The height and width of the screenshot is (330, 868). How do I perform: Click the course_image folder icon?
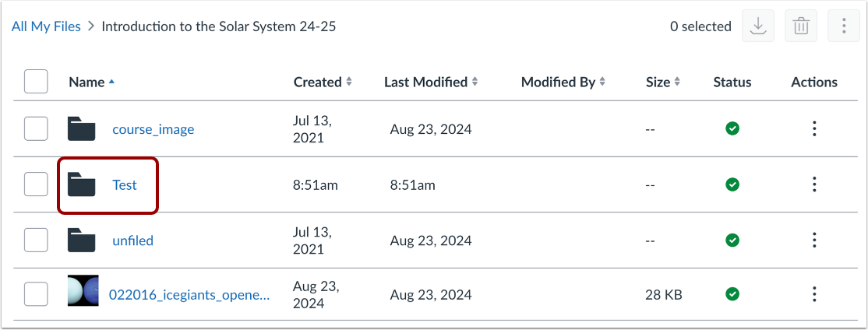coord(81,128)
